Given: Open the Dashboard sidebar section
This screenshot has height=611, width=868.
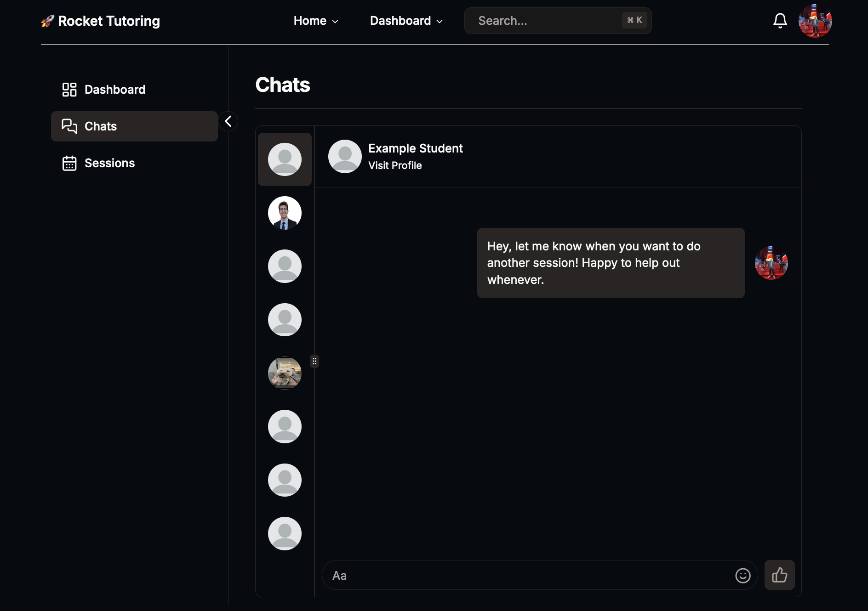Looking at the screenshot, I should tap(114, 90).
